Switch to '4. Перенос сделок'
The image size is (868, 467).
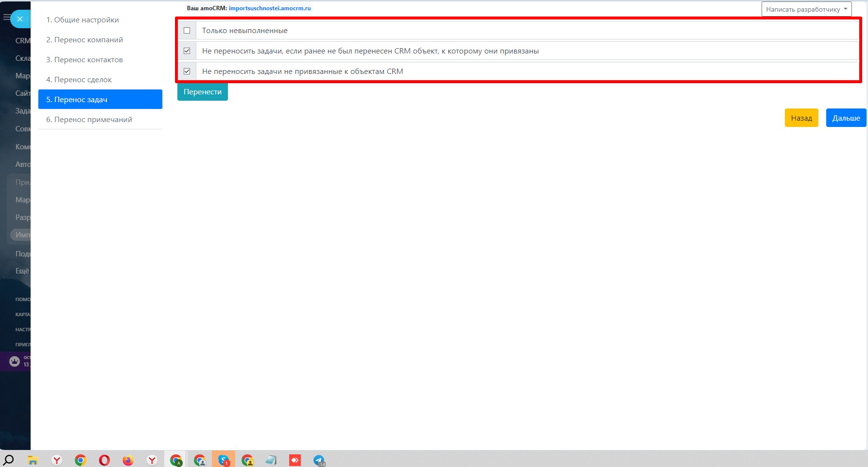click(100, 80)
